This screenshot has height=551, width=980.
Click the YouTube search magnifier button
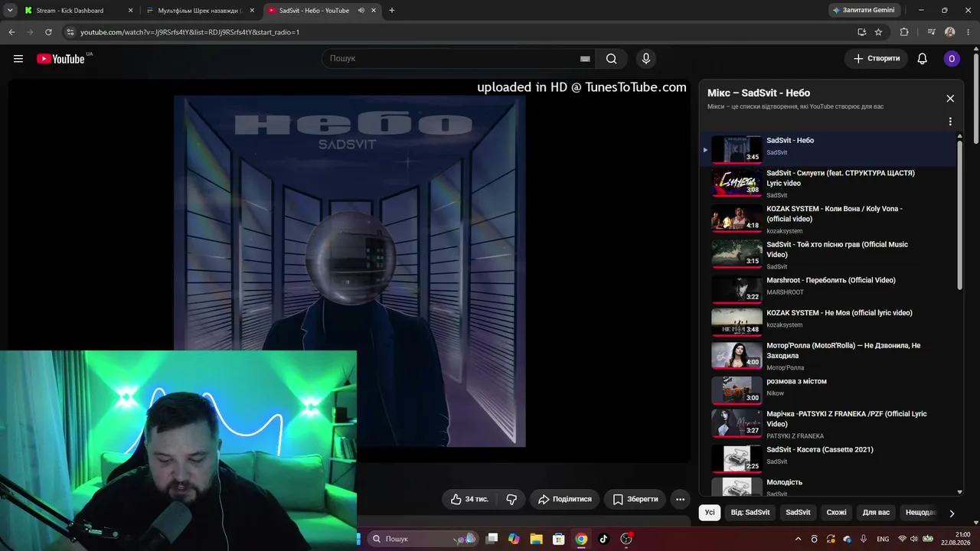(x=612, y=59)
